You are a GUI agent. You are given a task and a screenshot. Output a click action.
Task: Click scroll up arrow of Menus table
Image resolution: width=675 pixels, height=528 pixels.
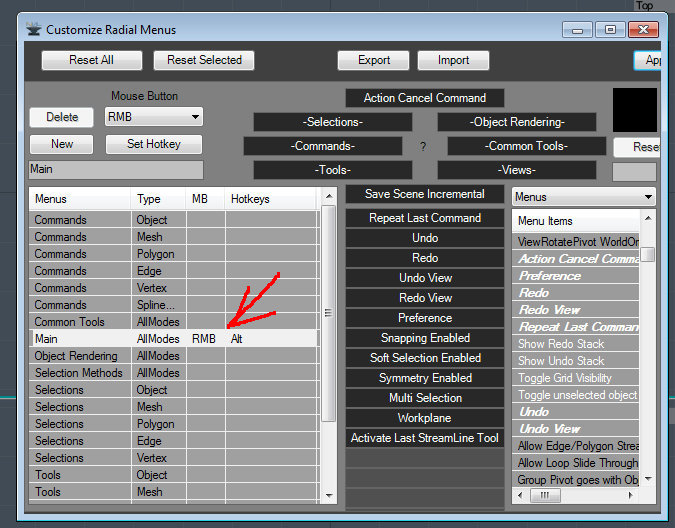(x=329, y=197)
